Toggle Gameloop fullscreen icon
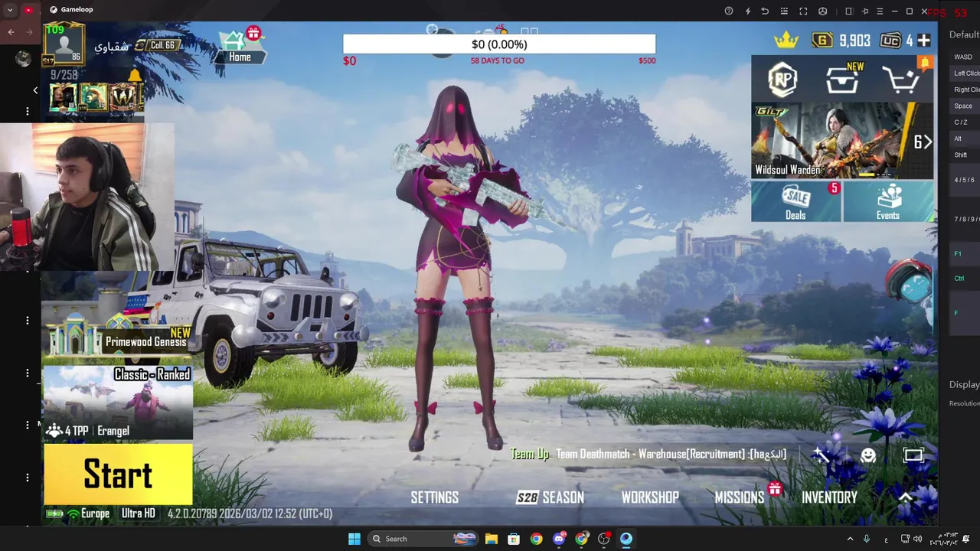980x551 pixels. click(x=803, y=11)
